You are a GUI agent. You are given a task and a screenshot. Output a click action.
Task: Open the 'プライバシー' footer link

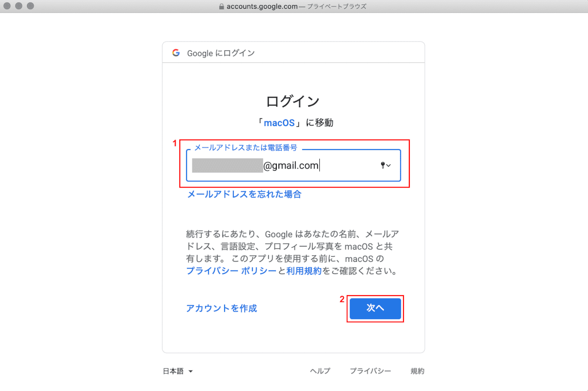pyautogui.click(x=370, y=371)
